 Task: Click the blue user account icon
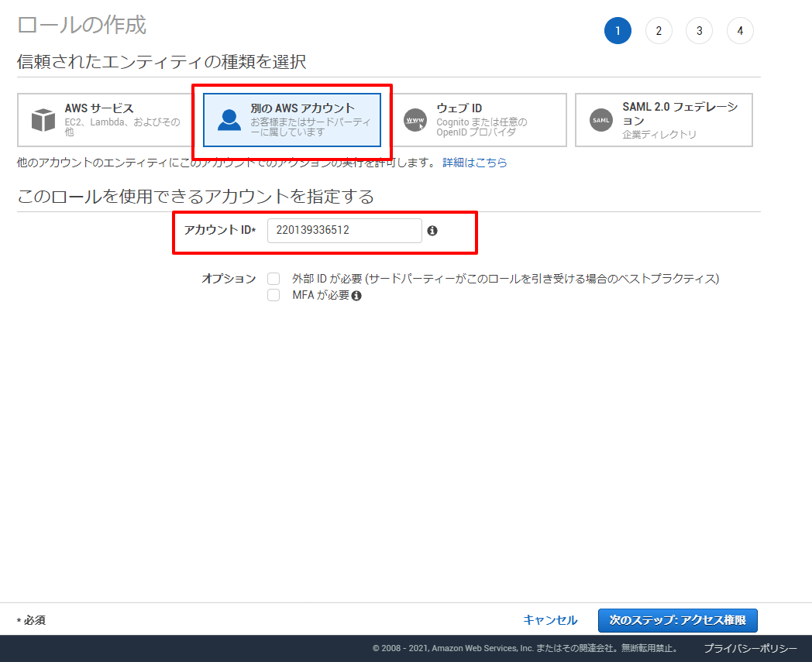click(x=229, y=120)
